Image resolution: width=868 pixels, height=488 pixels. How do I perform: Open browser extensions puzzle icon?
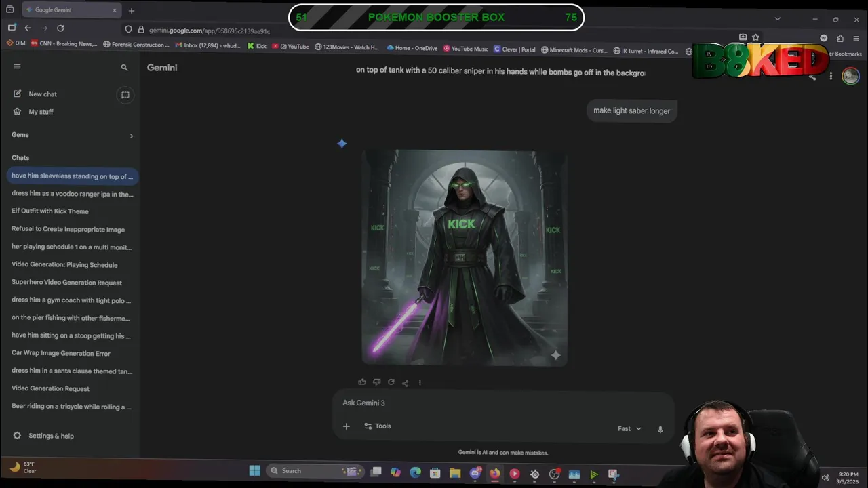(840, 39)
